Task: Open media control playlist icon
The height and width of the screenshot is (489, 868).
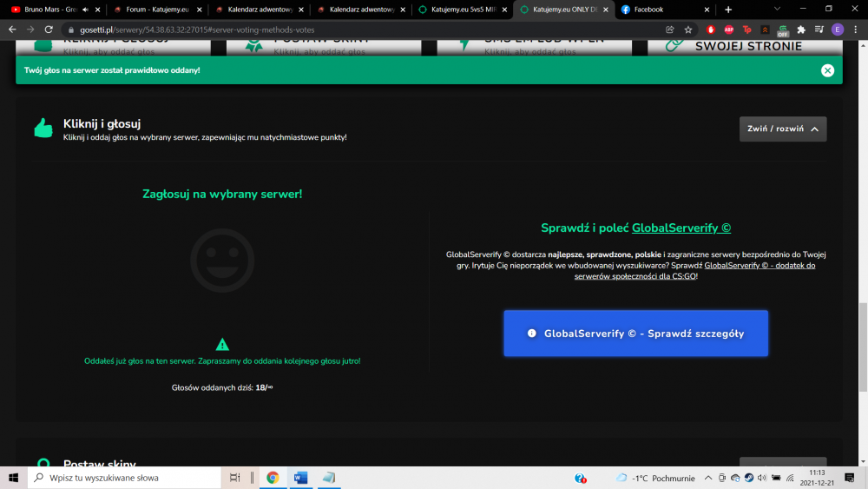Action: [819, 30]
